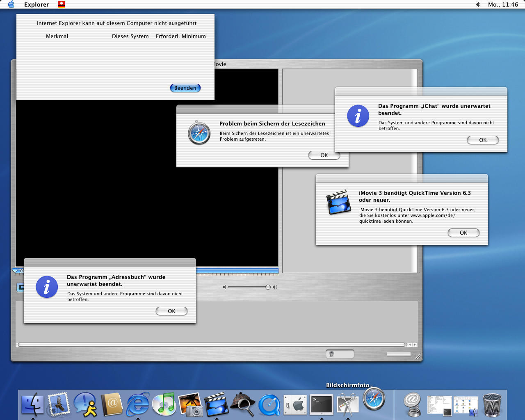Click iMovie blue scrubber bar
Screen dimensions: 525x420
click(x=237, y=271)
